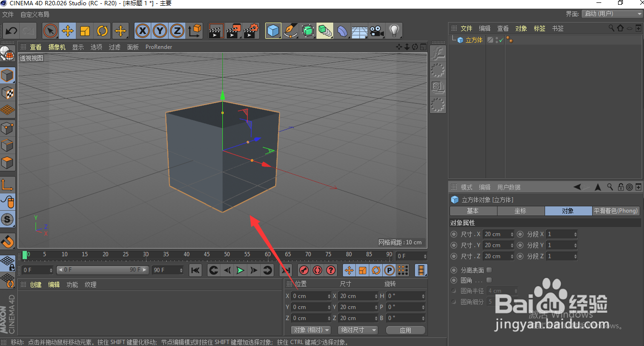The height and width of the screenshot is (346, 644).
Task: Open the 平滑着色(Phong) tab
Action: 616,211
